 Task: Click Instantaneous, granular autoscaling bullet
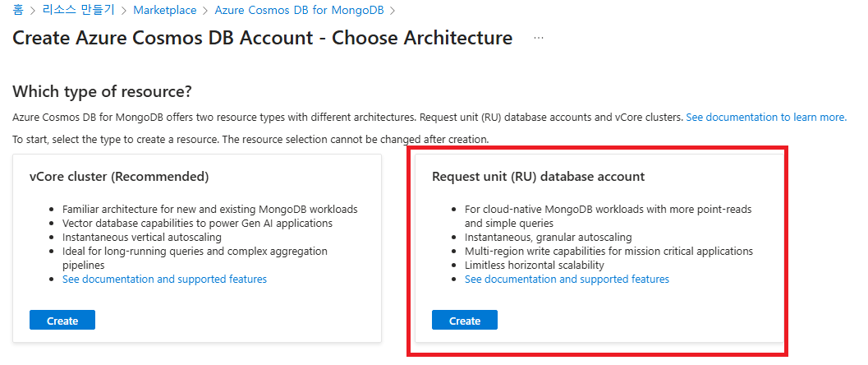click(x=548, y=238)
